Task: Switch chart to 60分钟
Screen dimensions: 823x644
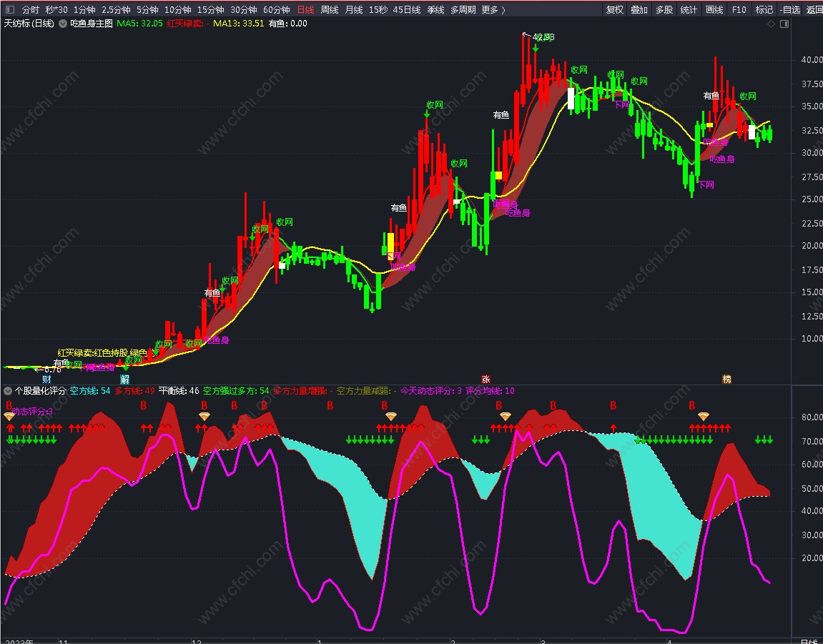Action: click(277, 9)
